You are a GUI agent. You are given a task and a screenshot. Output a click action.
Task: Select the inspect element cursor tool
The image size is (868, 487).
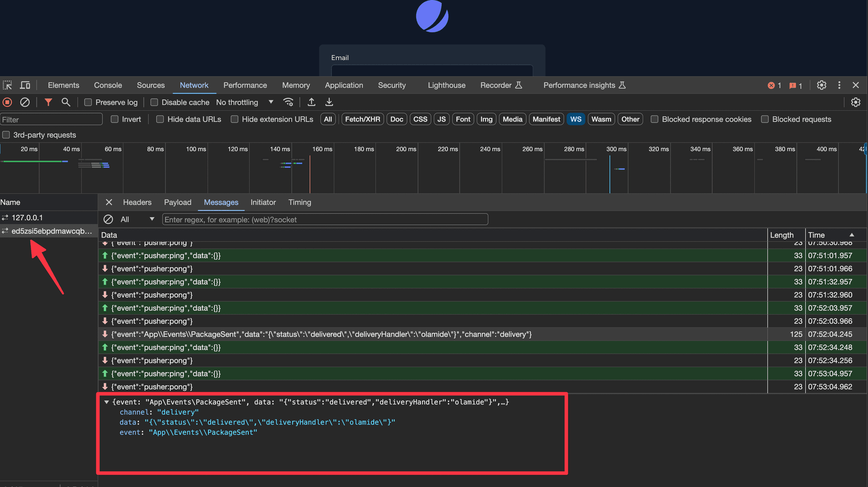(7, 85)
